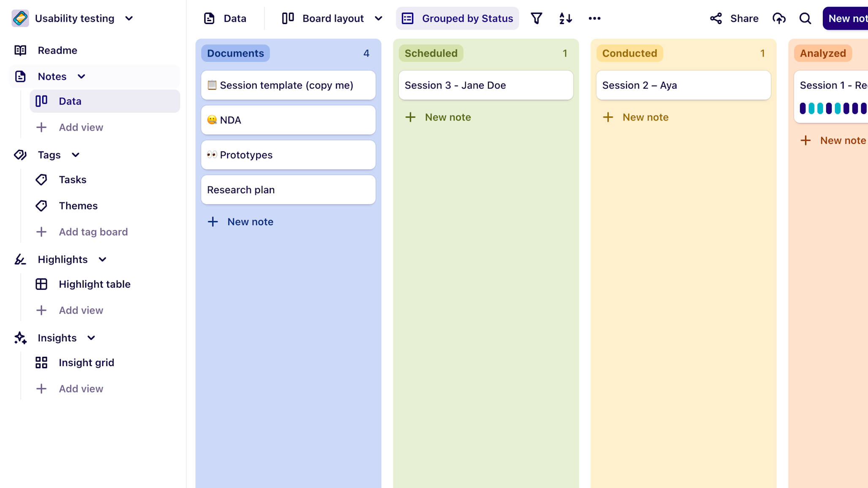Open the filter icon in the toolbar
The width and height of the screenshot is (868, 488).
click(x=536, y=18)
